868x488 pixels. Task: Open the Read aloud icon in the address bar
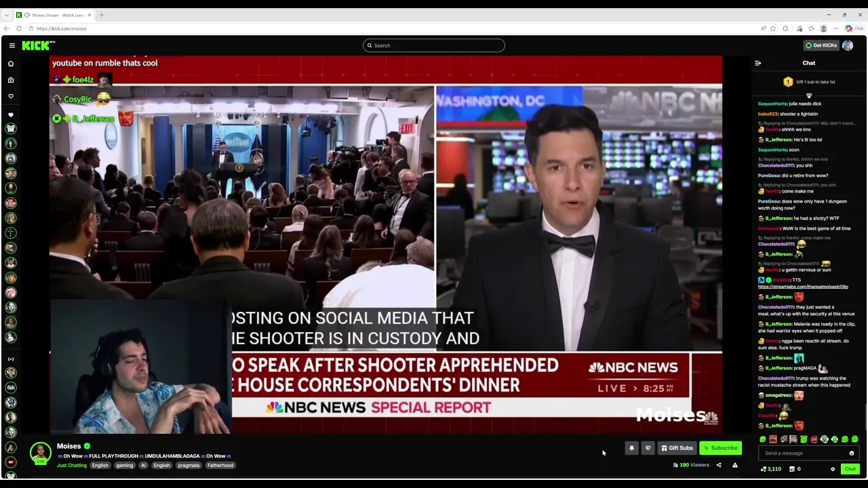(764, 28)
